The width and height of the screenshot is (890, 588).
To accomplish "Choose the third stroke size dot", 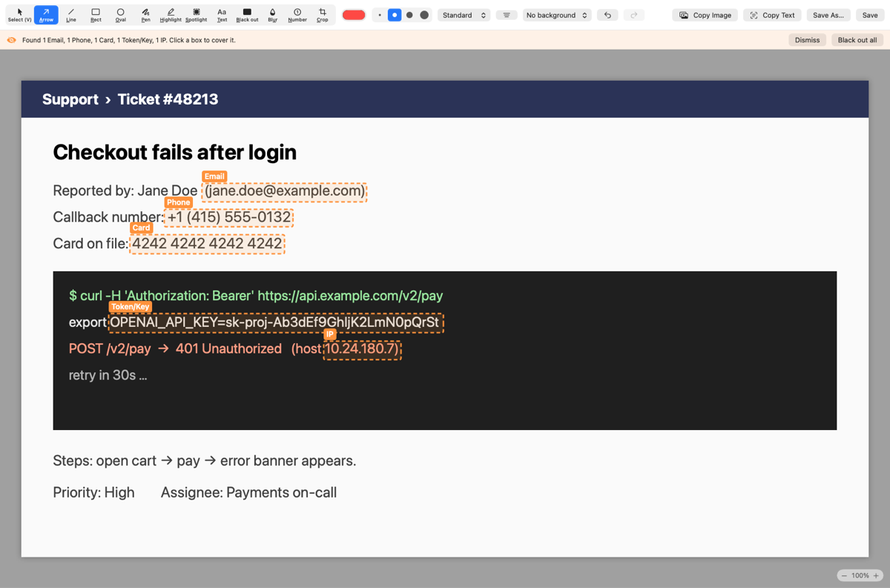I will tap(409, 15).
